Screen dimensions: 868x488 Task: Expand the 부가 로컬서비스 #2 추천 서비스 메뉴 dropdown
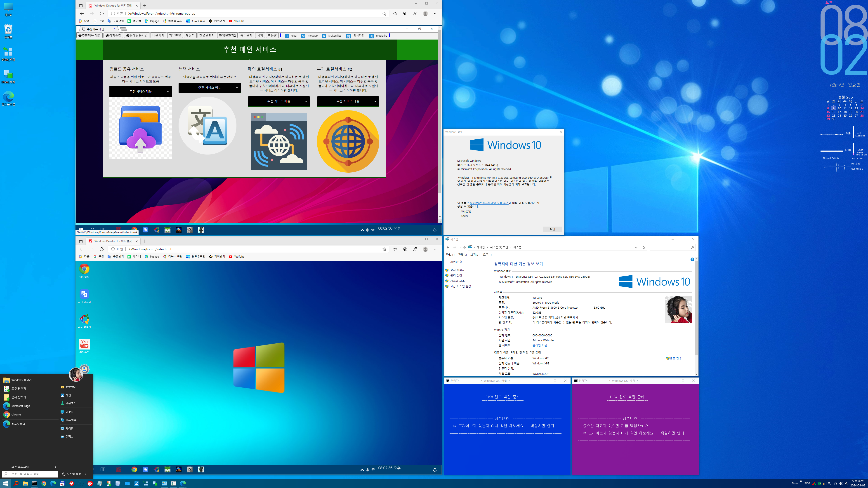(x=348, y=101)
